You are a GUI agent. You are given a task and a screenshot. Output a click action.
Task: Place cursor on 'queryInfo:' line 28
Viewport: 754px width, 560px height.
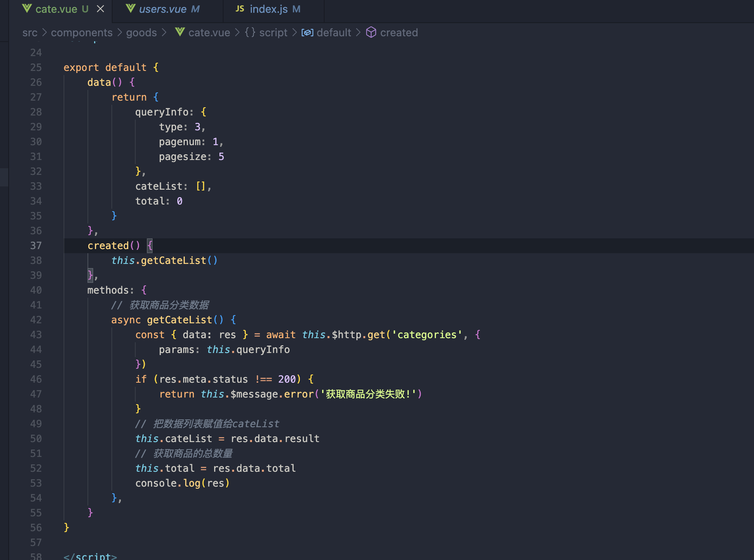click(x=165, y=112)
